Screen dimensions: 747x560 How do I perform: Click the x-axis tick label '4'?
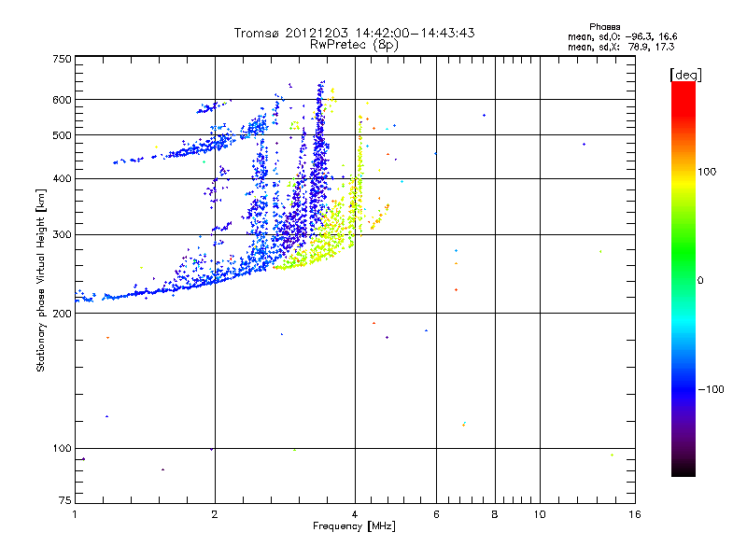tap(355, 514)
